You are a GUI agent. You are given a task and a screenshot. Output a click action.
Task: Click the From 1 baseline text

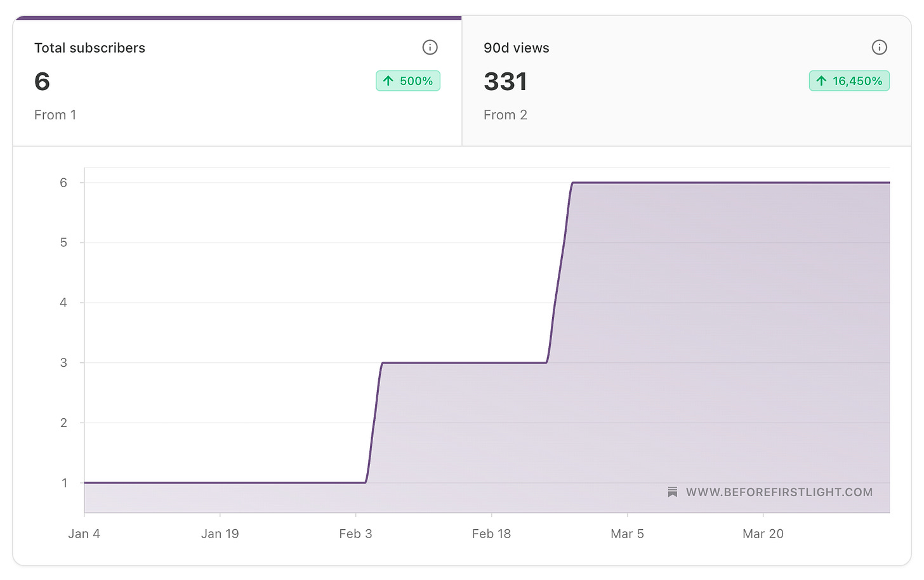point(55,115)
